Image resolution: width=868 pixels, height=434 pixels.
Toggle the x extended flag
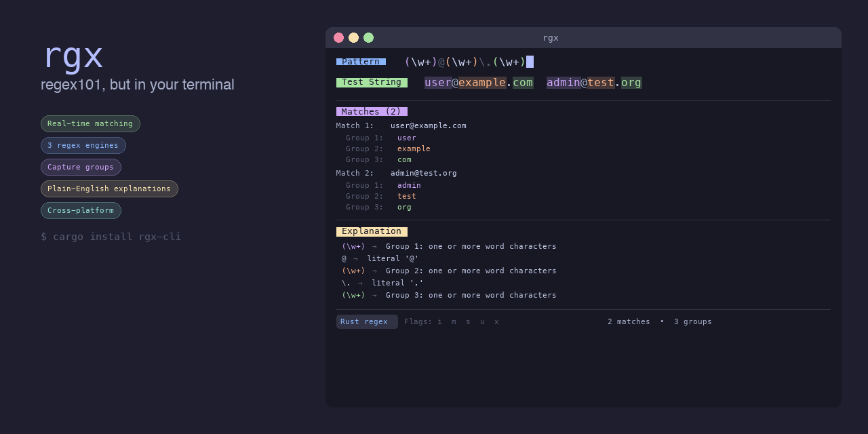click(x=496, y=321)
